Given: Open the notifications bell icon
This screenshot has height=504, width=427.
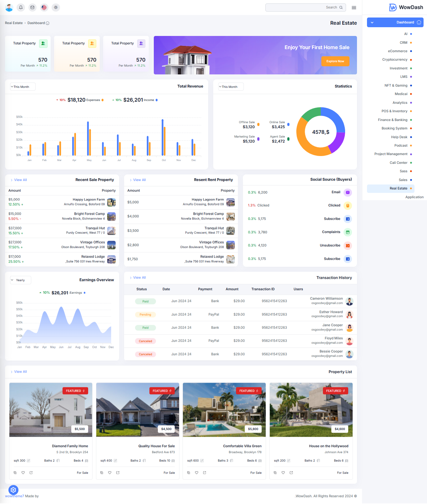Looking at the screenshot, I should 21,8.
